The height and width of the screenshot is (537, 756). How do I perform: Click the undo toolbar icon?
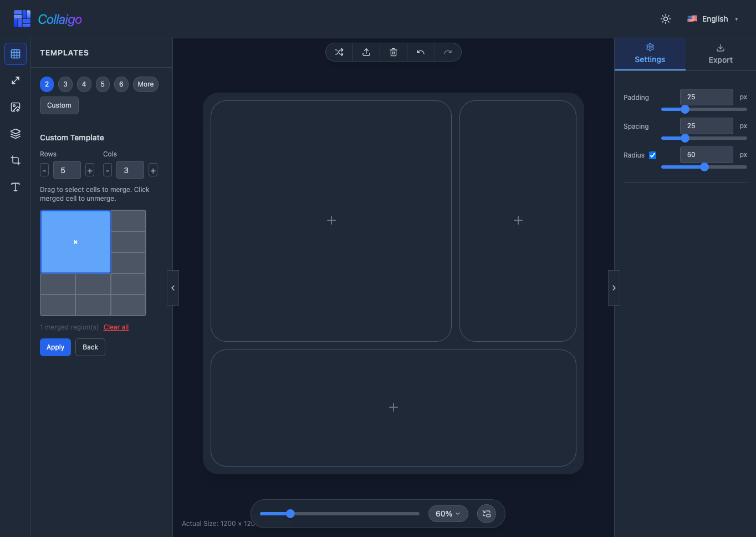(x=421, y=52)
